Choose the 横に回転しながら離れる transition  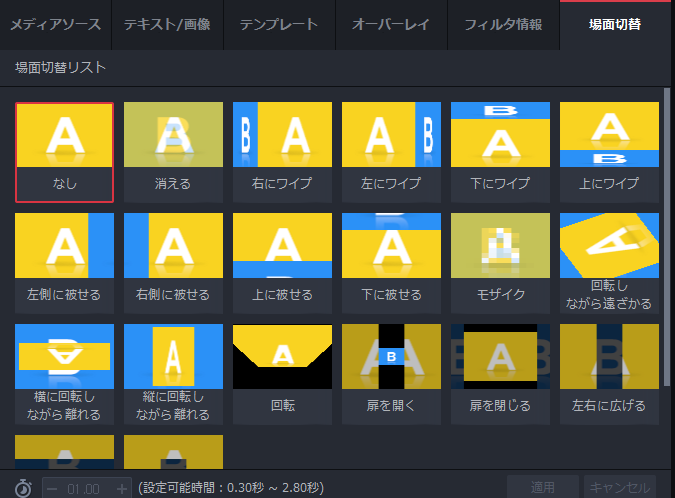click(x=65, y=374)
